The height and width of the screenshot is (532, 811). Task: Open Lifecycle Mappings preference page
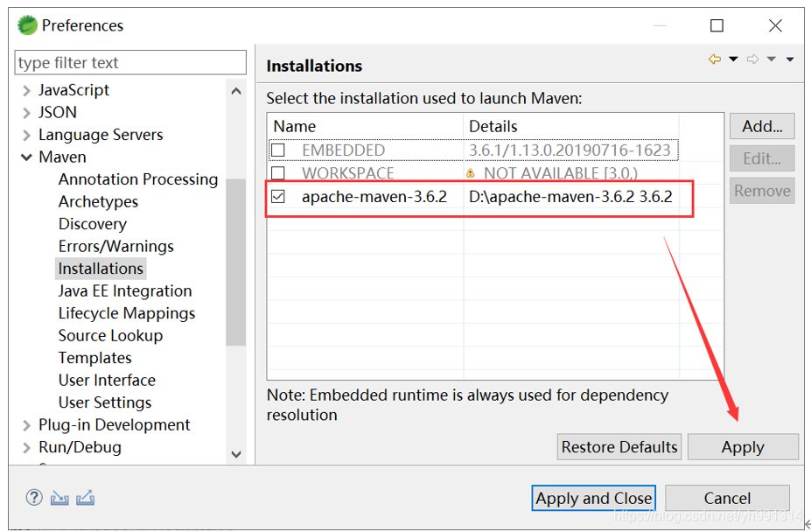point(127,312)
